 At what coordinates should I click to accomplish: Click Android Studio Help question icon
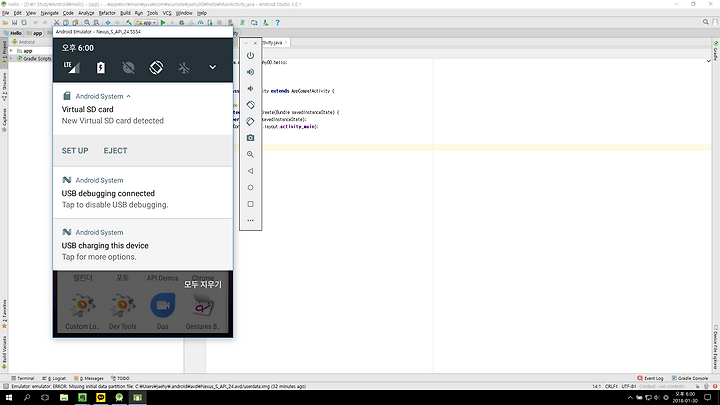[x=277, y=22]
